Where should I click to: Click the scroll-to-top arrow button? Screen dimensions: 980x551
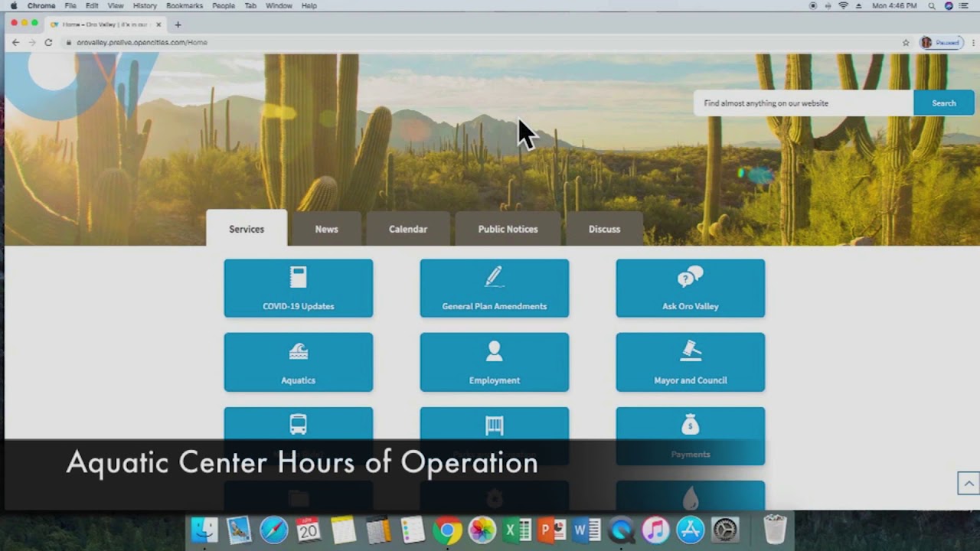969,483
